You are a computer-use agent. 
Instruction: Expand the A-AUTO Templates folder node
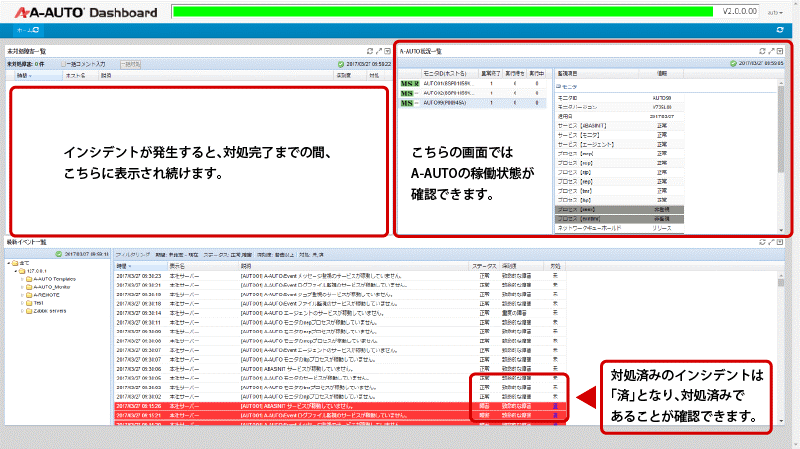coord(22,279)
